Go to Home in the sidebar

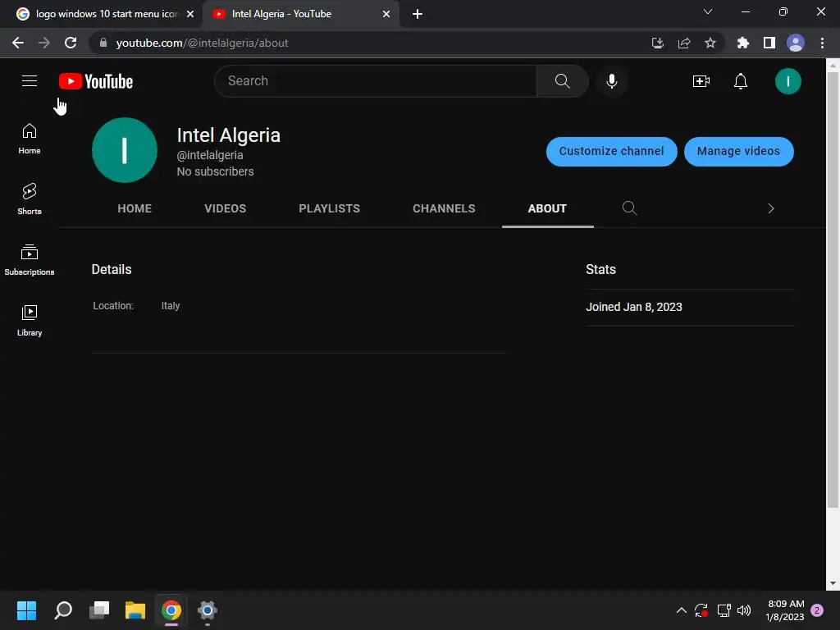30,139
